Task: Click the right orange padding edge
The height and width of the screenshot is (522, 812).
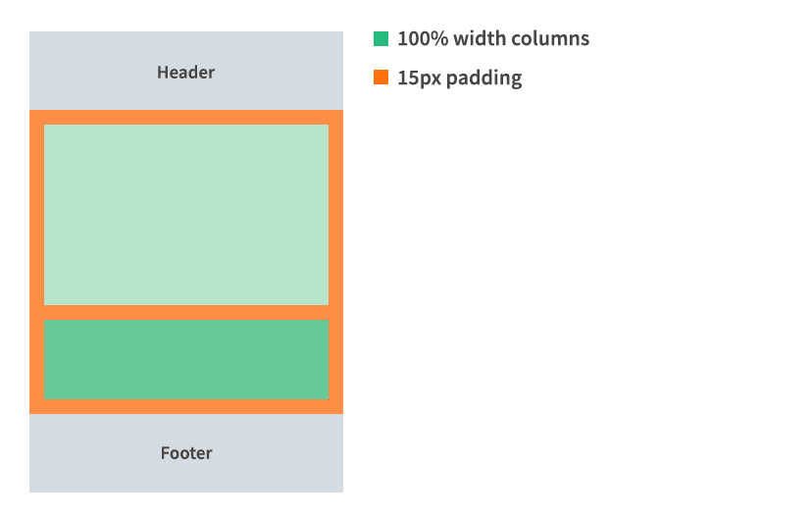Action: click(x=336, y=262)
